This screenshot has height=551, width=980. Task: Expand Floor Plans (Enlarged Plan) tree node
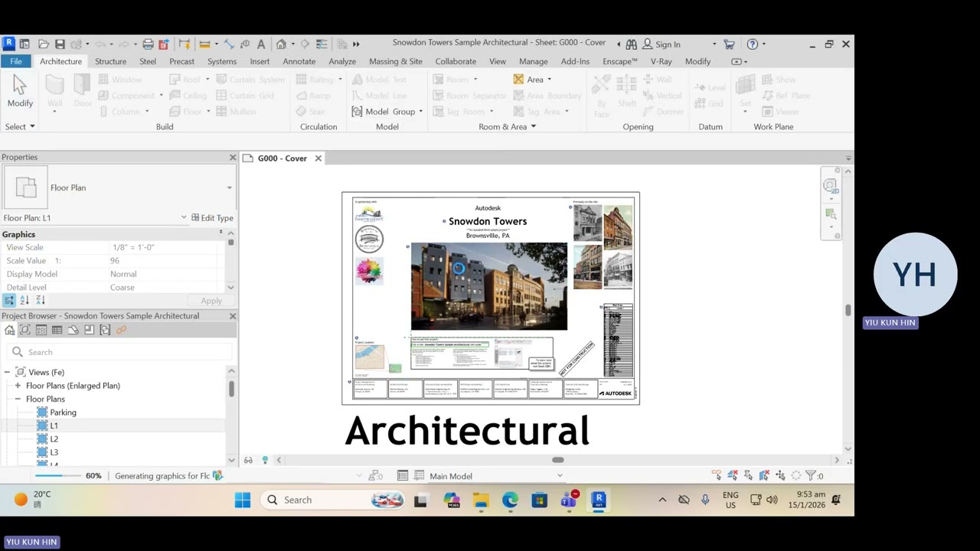pos(18,386)
